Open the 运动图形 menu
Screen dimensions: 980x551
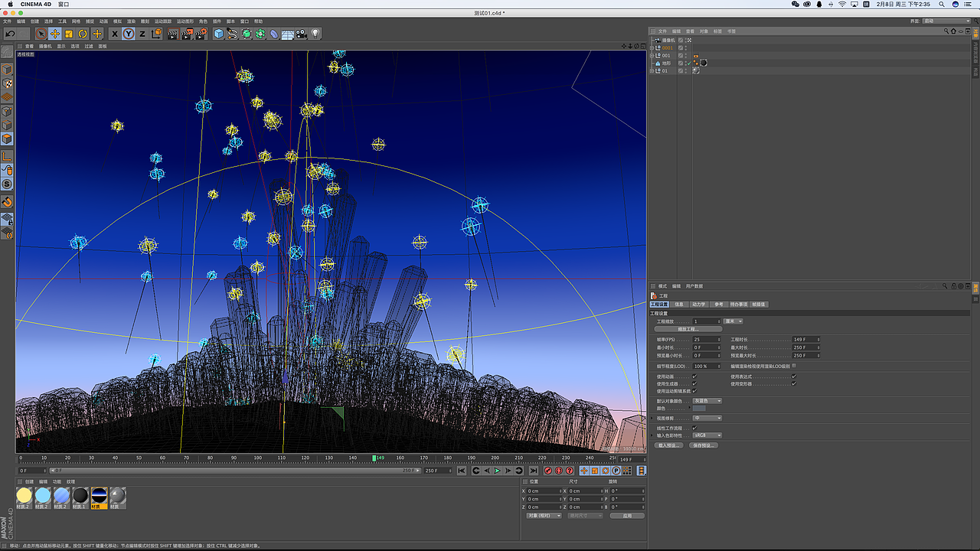click(185, 21)
